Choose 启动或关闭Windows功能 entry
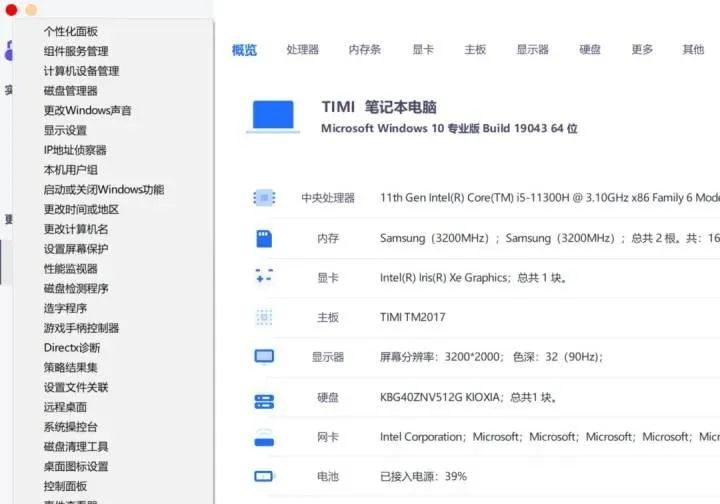The image size is (720, 504). point(104,190)
